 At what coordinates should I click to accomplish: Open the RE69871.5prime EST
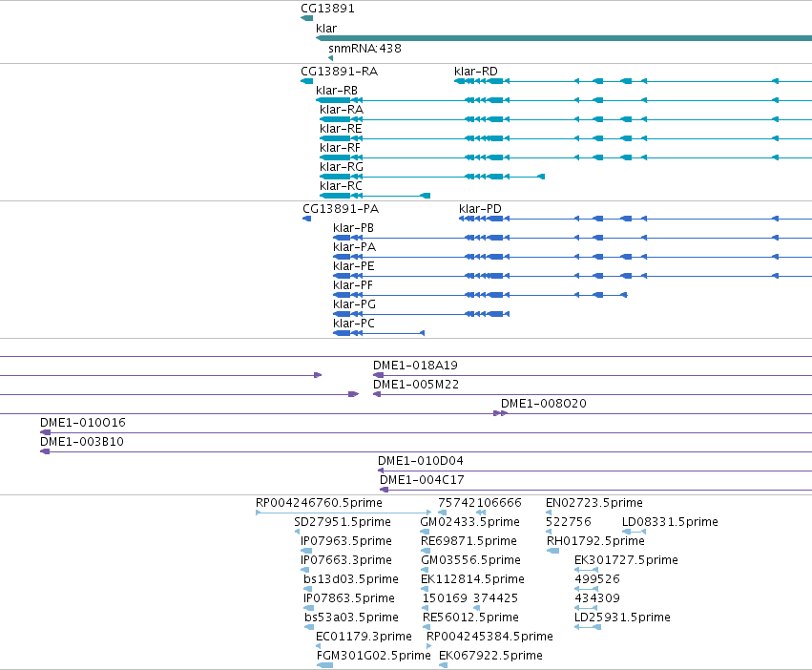click(469, 541)
